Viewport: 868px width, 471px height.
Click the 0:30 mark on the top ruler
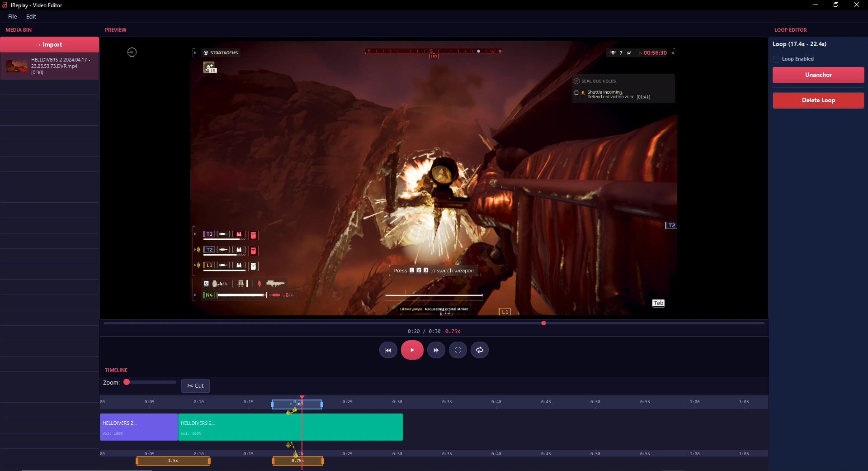click(x=397, y=402)
